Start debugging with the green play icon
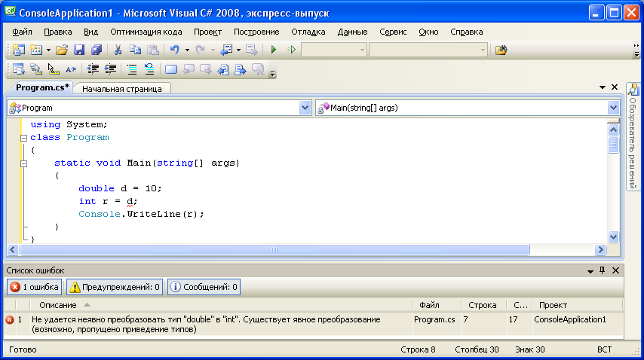 (x=274, y=50)
